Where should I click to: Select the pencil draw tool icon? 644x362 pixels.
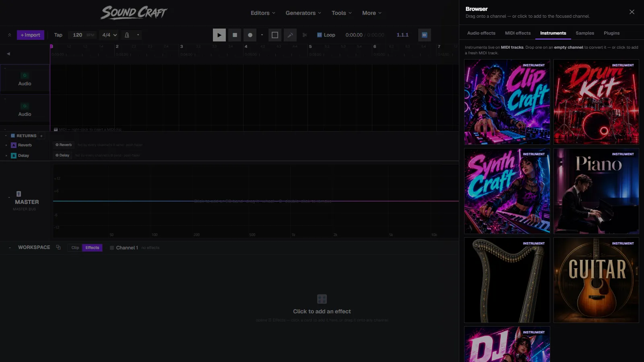[x=290, y=35]
